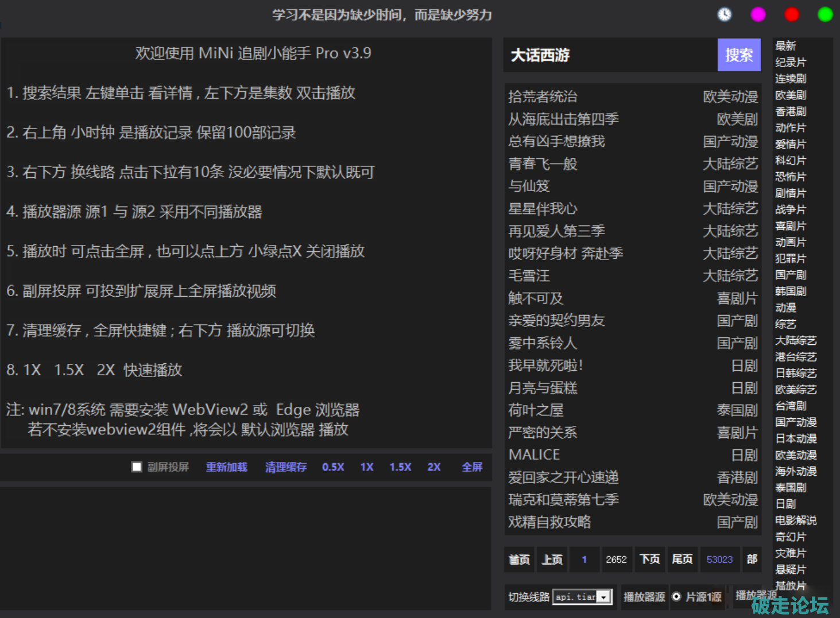Jump to last page with 尾页
This screenshot has height=618, width=840.
coord(682,559)
